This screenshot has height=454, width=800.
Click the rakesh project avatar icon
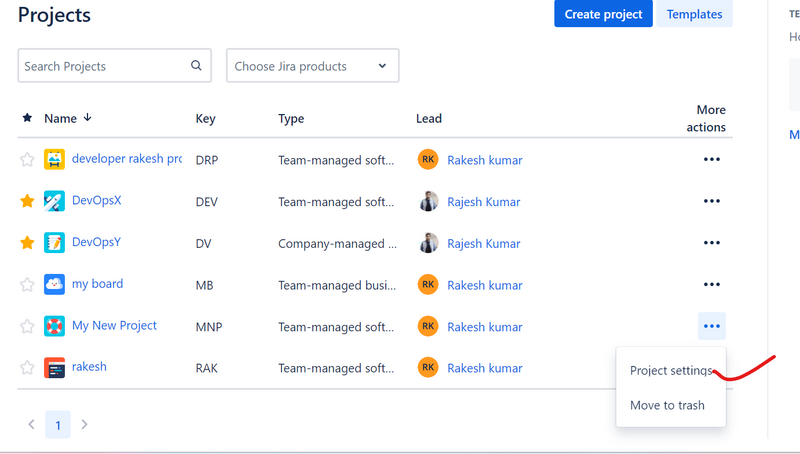[54, 367]
